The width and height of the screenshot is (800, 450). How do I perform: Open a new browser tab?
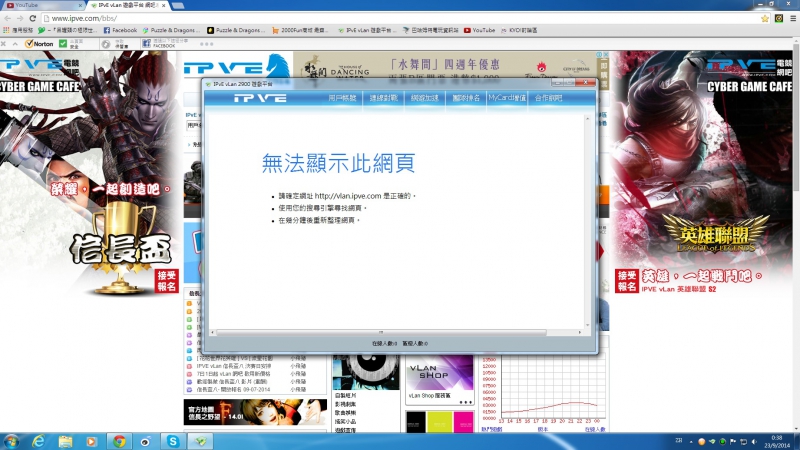pyautogui.click(x=178, y=6)
